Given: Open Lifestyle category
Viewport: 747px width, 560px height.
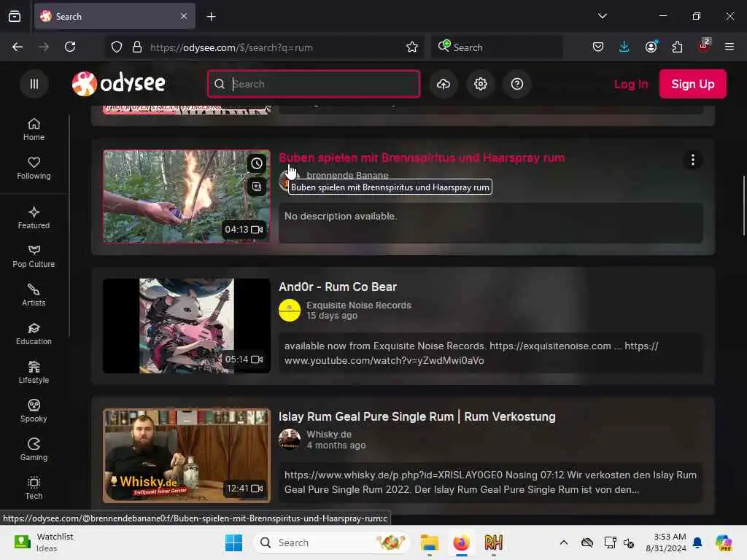Looking at the screenshot, I should 34,373.
